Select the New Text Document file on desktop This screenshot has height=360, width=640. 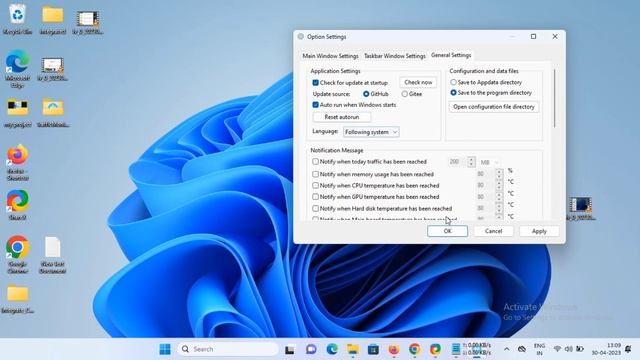coord(53,255)
